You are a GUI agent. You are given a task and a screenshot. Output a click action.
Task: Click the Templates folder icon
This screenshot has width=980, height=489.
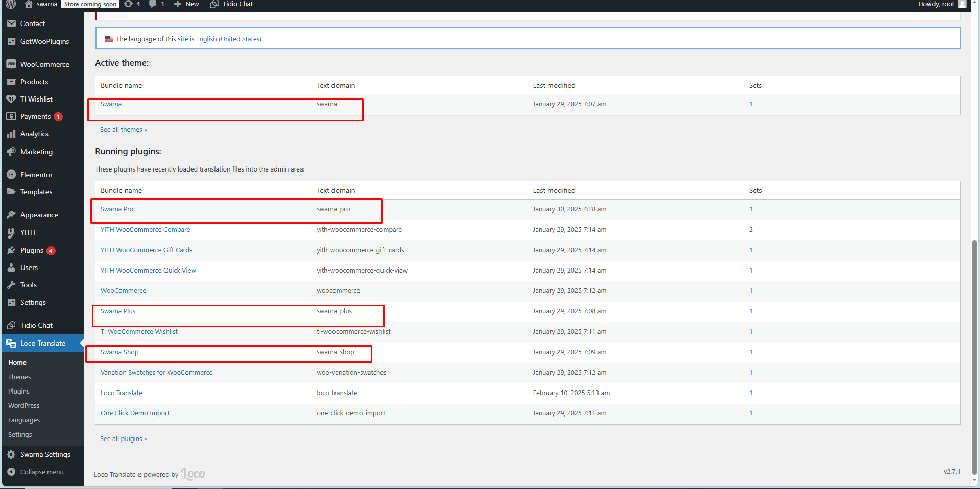(x=11, y=192)
